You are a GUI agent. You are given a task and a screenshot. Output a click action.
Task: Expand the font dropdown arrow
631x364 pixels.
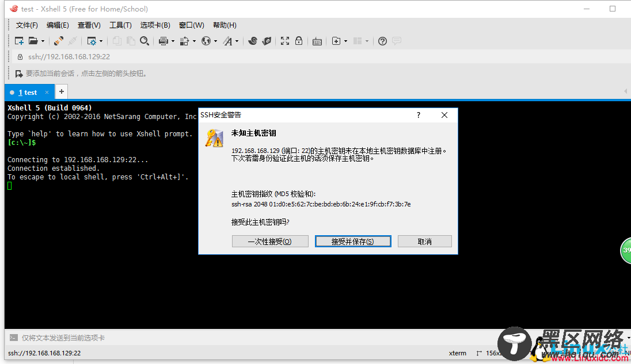pyautogui.click(x=237, y=41)
